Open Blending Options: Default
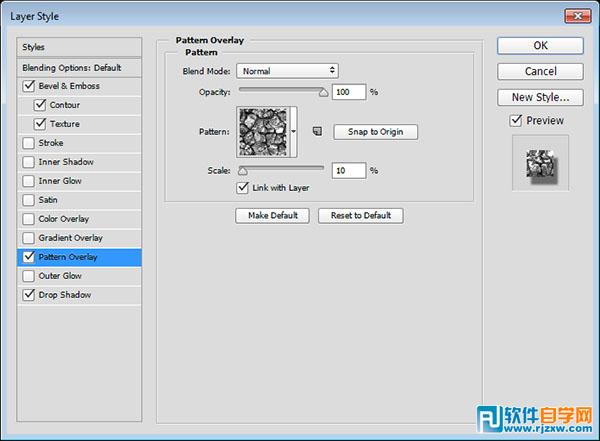Screen dimensions: 600x441 click(79, 68)
